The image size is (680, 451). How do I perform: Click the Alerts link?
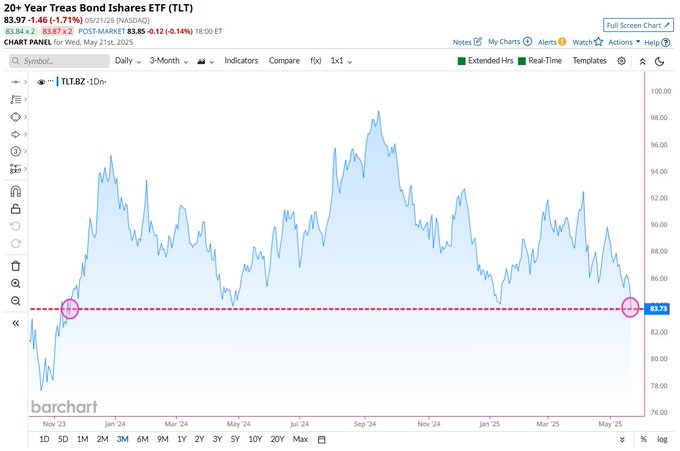point(547,42)
